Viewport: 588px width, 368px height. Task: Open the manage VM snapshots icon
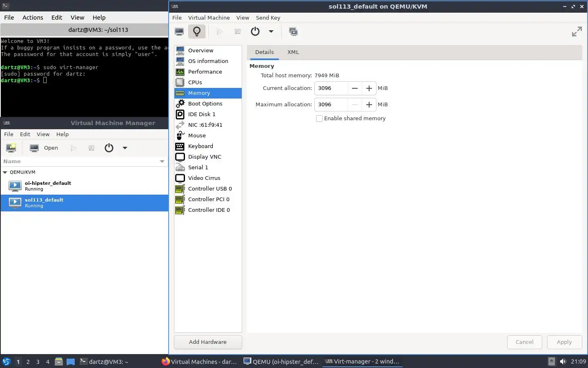pos(293,31)
